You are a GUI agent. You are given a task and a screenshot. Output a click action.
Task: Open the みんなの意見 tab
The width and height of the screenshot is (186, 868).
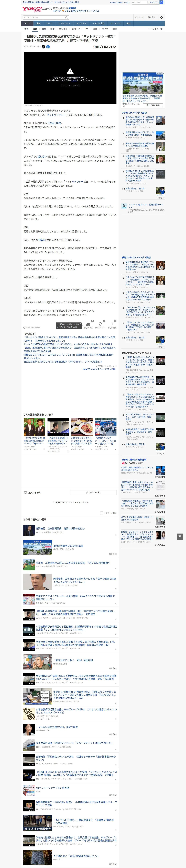pos(98,23)
